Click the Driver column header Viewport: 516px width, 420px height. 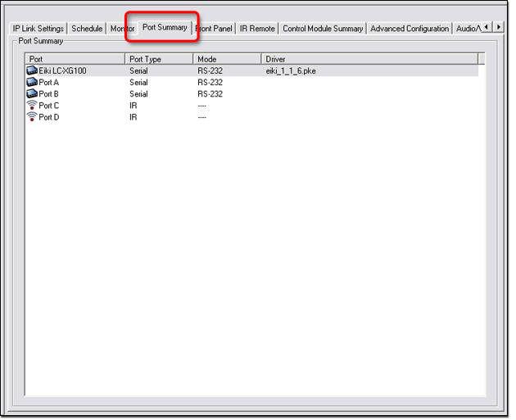369,59
